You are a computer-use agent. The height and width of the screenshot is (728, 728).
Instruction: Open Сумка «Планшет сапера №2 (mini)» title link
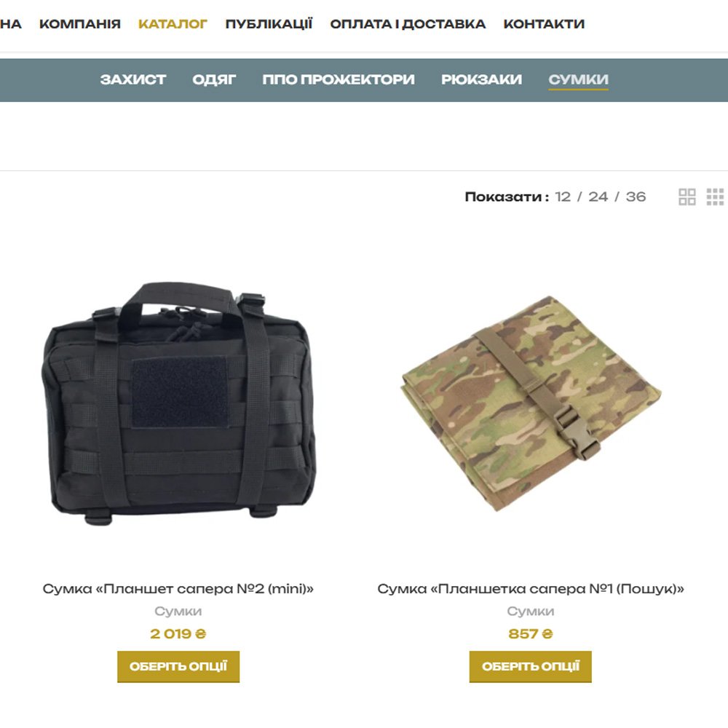(x=178, y=589)
